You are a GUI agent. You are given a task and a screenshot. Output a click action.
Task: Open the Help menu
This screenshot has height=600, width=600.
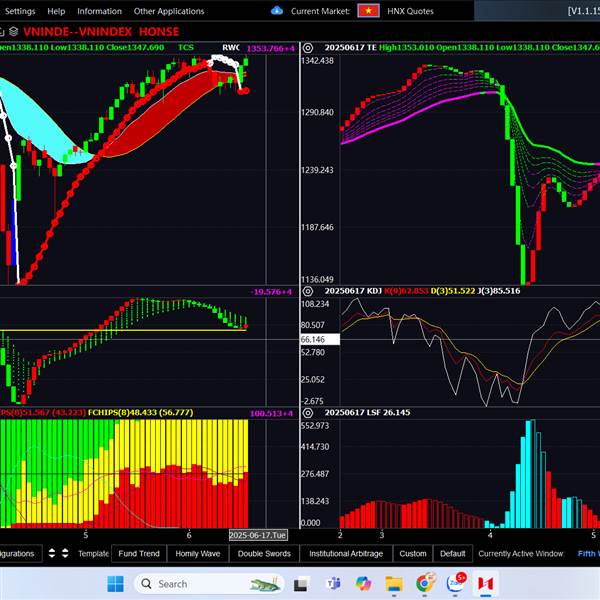(x=56, y=11)
